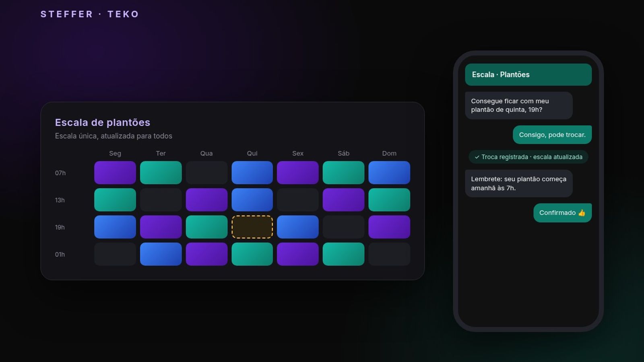Select the empty Wednesday 07h slot
Viewport: 644px width, 362px height.
click(x=206, y=173)
